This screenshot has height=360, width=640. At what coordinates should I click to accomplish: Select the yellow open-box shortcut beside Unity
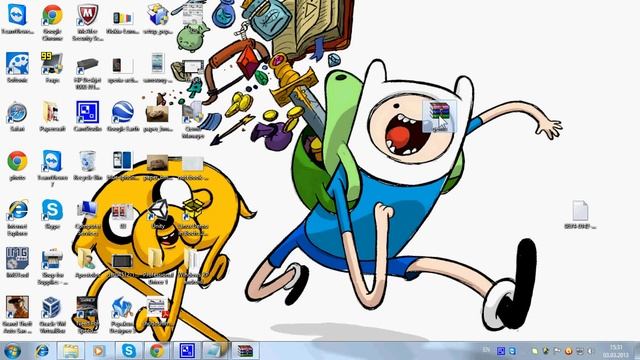(x=193, y=210)
